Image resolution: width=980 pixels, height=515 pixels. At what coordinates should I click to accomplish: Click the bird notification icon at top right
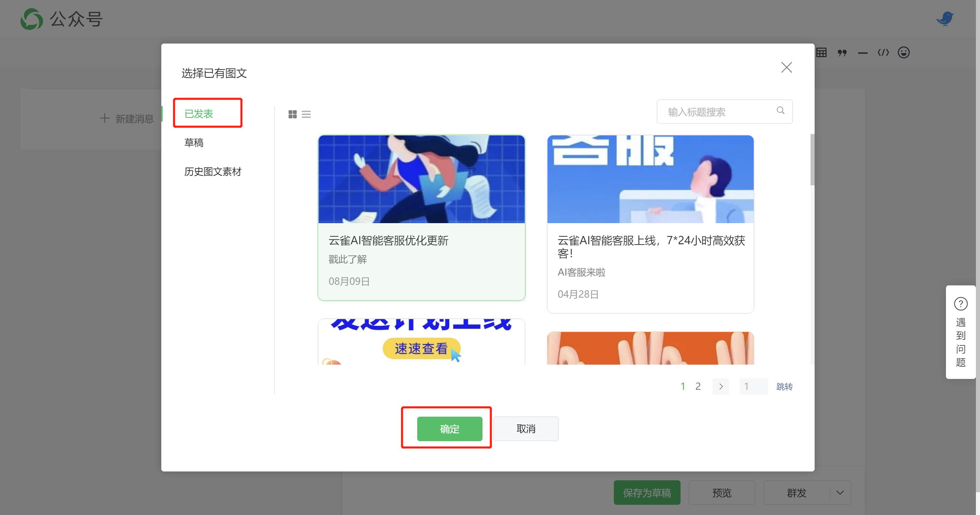[x=945, y=18]
